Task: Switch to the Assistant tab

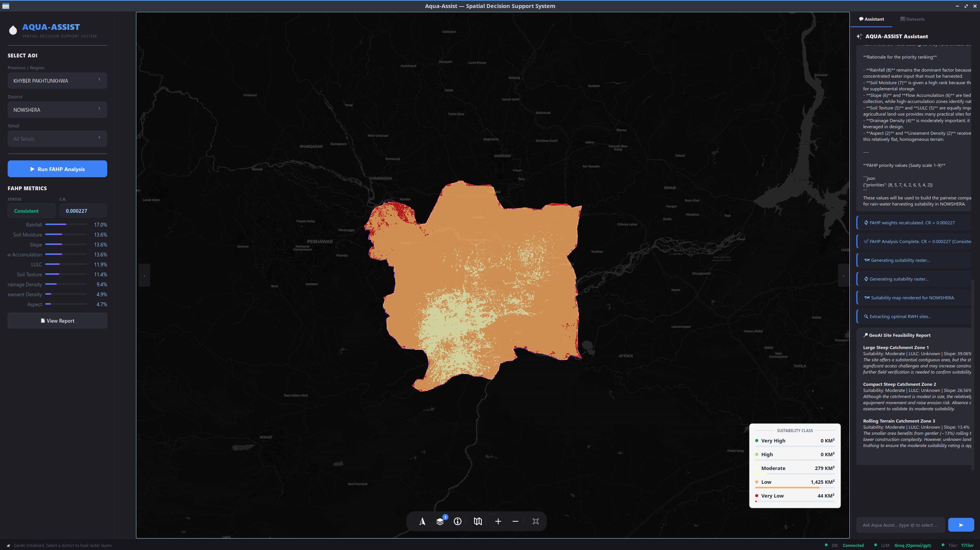Action: pyautogui.click(x=871, y=19)
